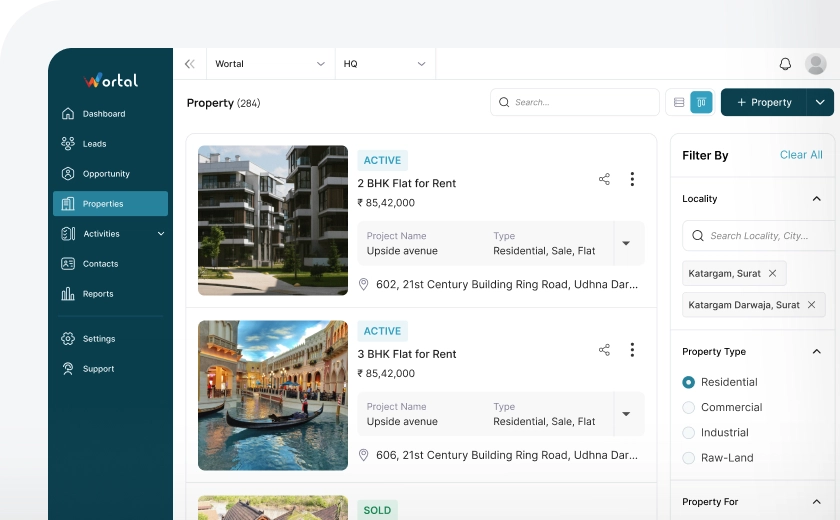Switch to list view layout
Image resolution: width=840 pixels, height=520 pixels.
coord(679,102)
